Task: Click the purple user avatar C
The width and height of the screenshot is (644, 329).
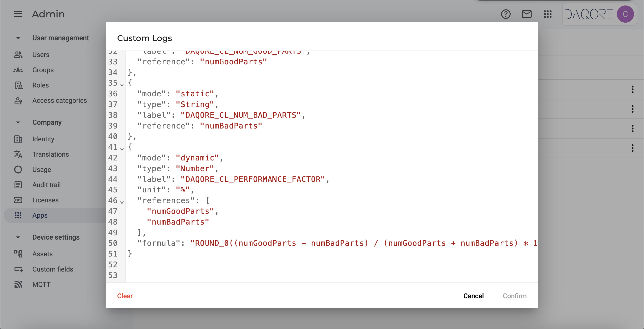Action: tap(625, 14)
